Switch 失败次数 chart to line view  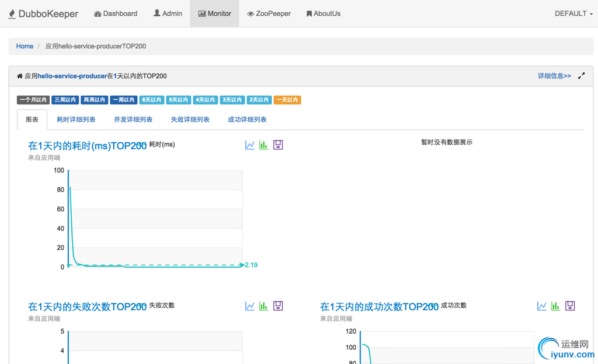pyautogui.click(x=250, y=306)
